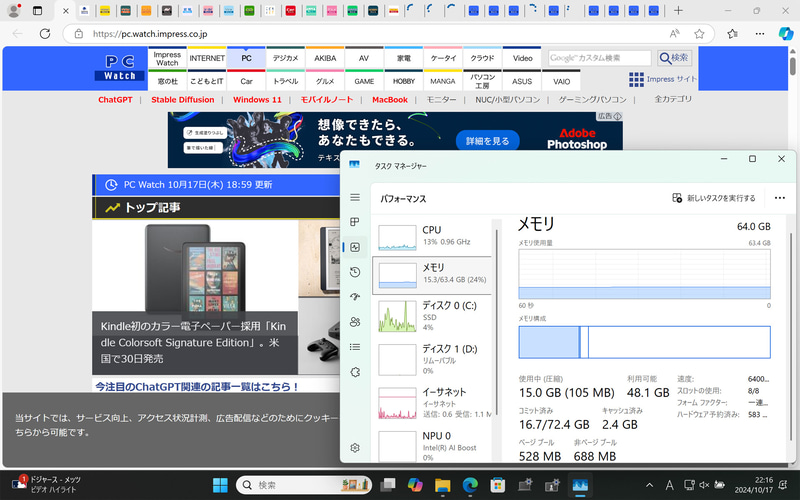Open a new Edge tab
The height and width of the screenshot is (500, 800).
pos(678,10)
